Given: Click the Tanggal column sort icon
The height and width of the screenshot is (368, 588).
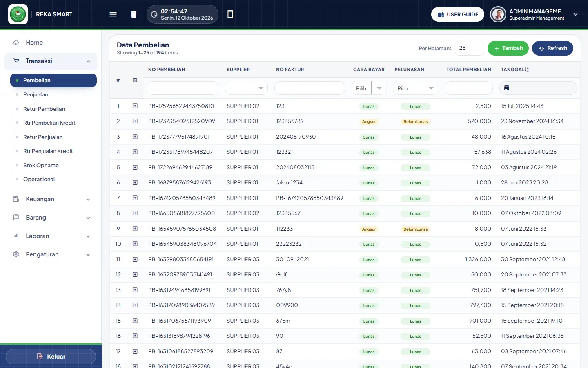Looking at the screenshot, I should click(x=528, y=70).
